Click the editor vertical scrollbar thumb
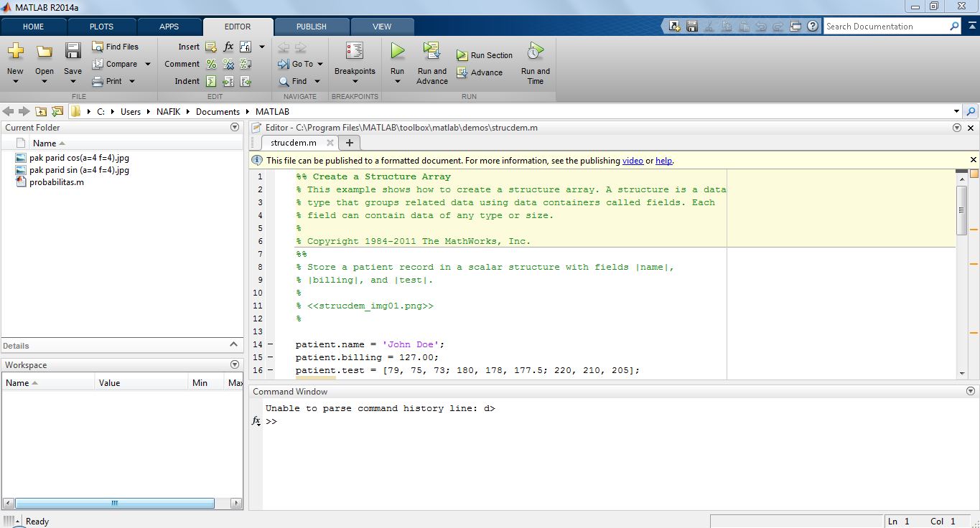Image resolution: width=980 pixels, height=528 pixels. coord(962,209)
